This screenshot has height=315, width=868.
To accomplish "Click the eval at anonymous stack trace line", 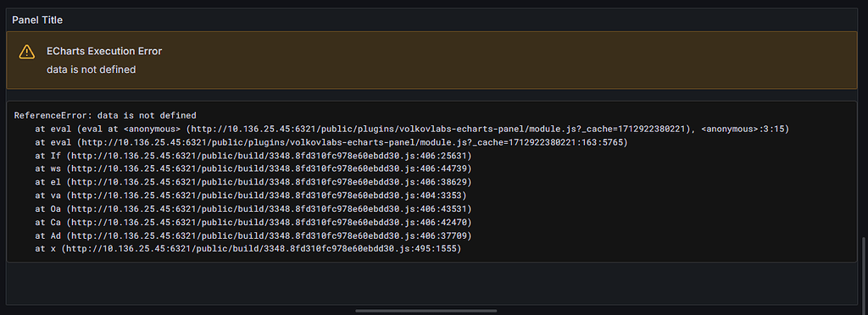I will pos(412,129).
